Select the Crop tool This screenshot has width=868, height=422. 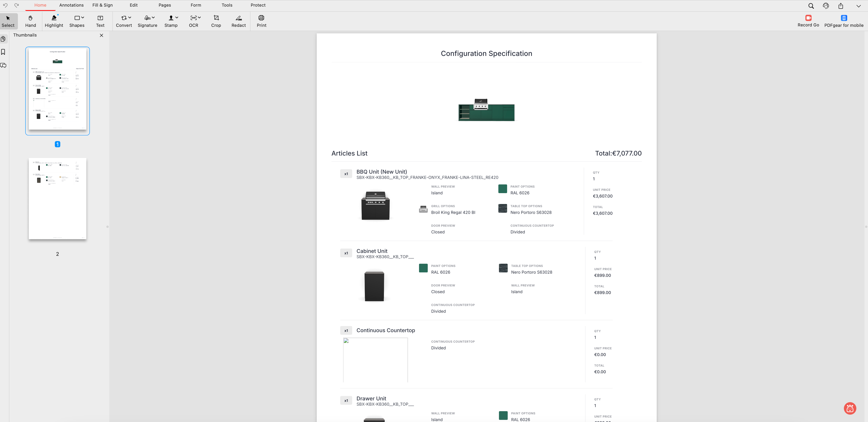(216, 21)
